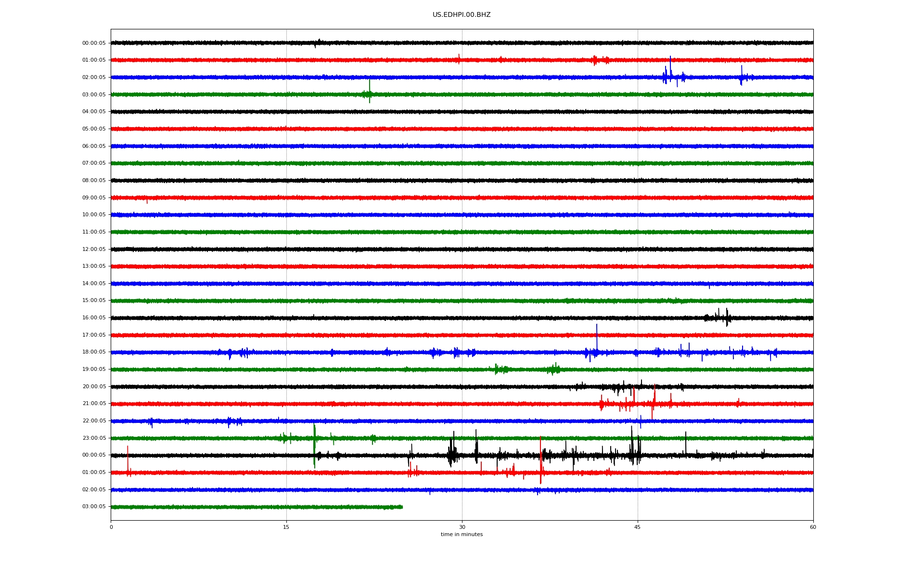
Task: Select the 21:00:05 row time label
Action: tap(94, 404)
